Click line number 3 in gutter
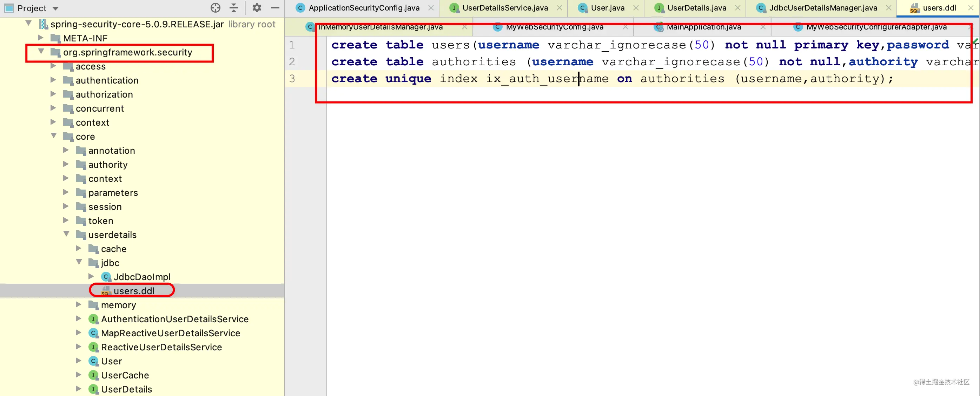The image size is (980, 396). pos(292,78)
